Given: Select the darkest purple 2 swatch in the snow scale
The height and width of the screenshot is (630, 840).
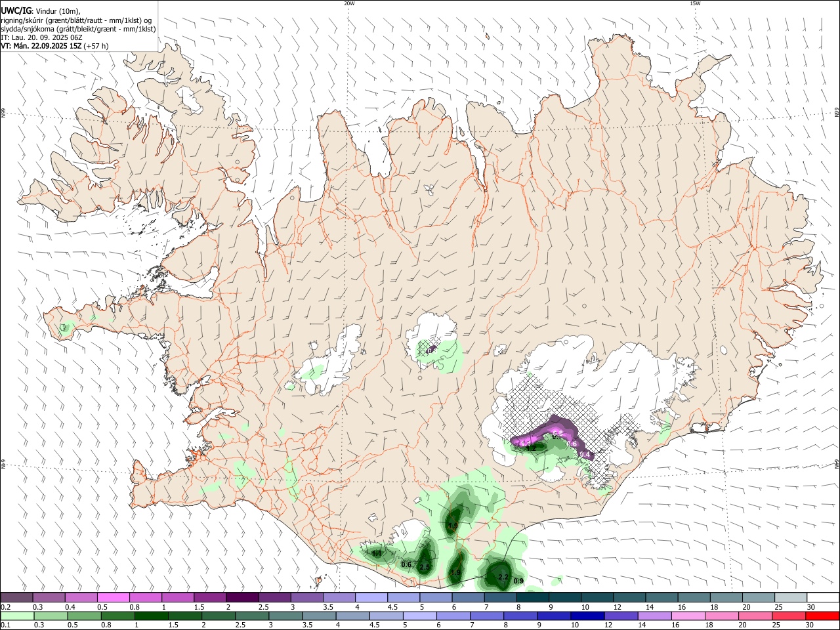Looking at the screenshot, I should 241,597.
